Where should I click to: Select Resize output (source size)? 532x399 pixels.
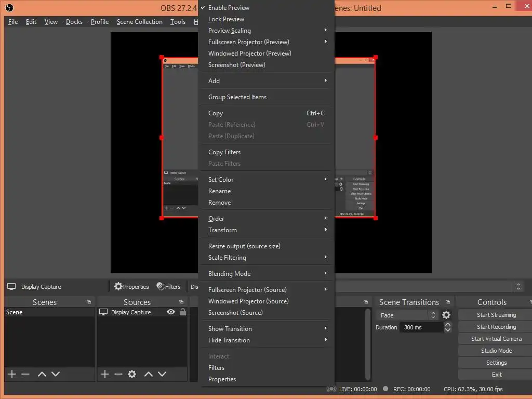click(265, 246)
